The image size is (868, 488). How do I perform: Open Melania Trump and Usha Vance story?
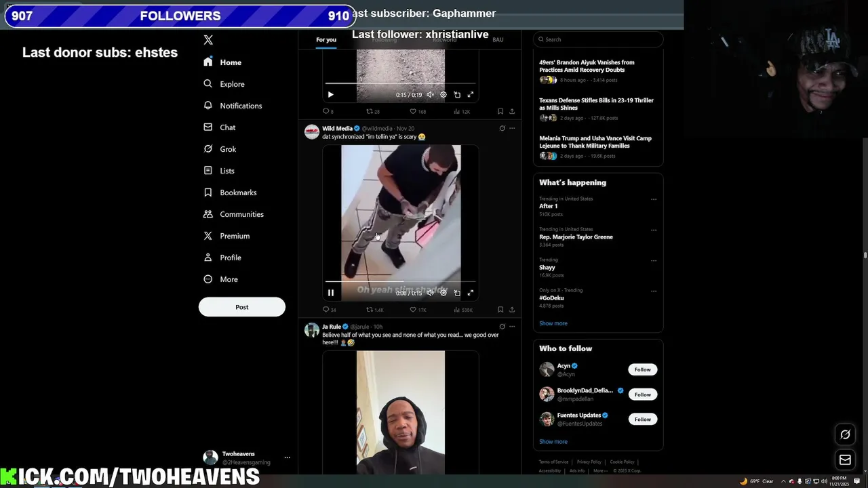597,147
